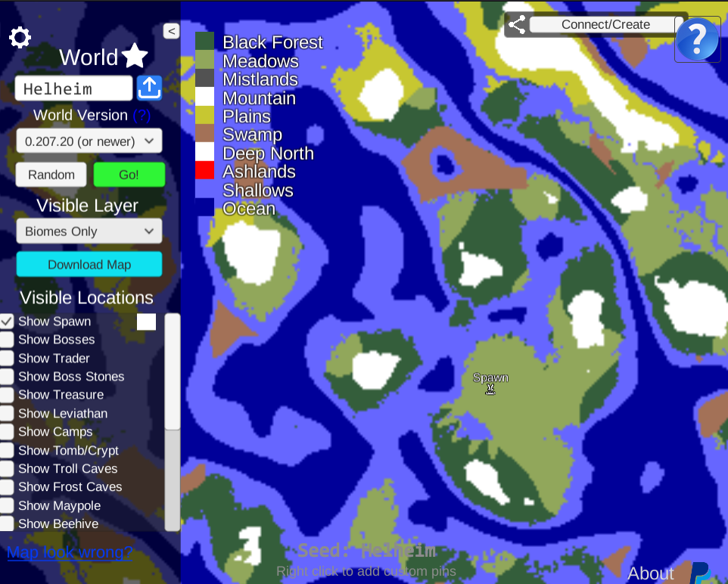Click the Deep North legend swatch
The width and height of the screenshot is (728, 584).
click(204, 152)
